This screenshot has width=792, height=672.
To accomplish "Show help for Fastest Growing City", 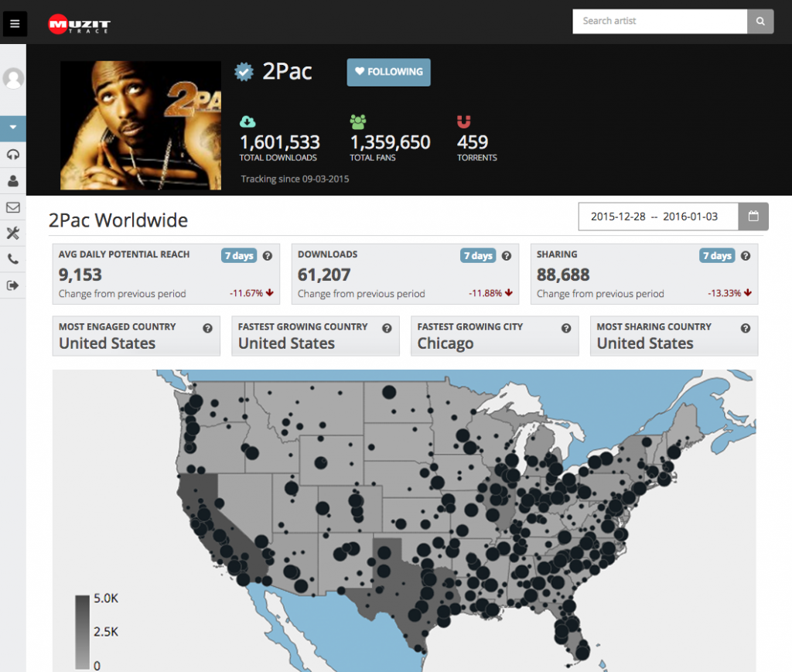I will pos(566,328).
